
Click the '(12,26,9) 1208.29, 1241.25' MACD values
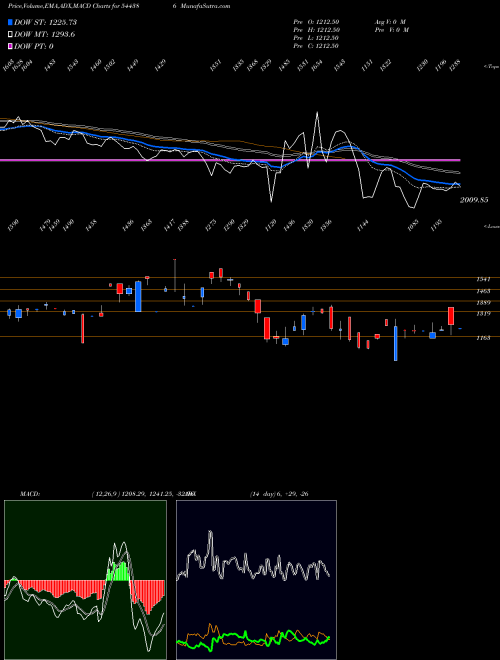pos(133,494)
